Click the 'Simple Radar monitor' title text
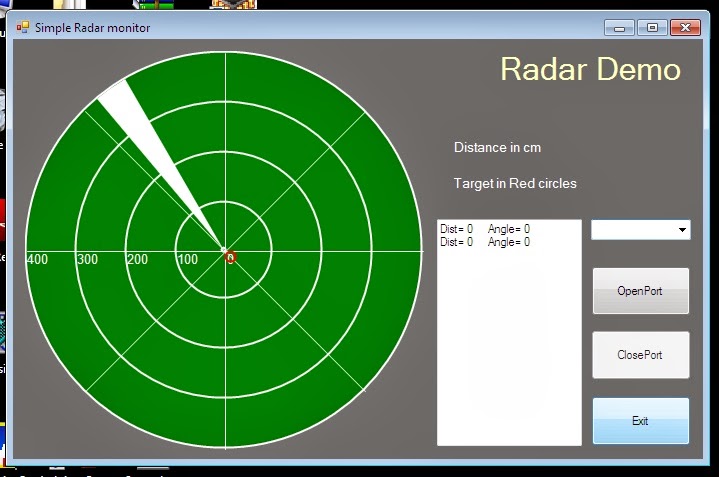Viewport: 719px width, 477px height. [93, 28]
